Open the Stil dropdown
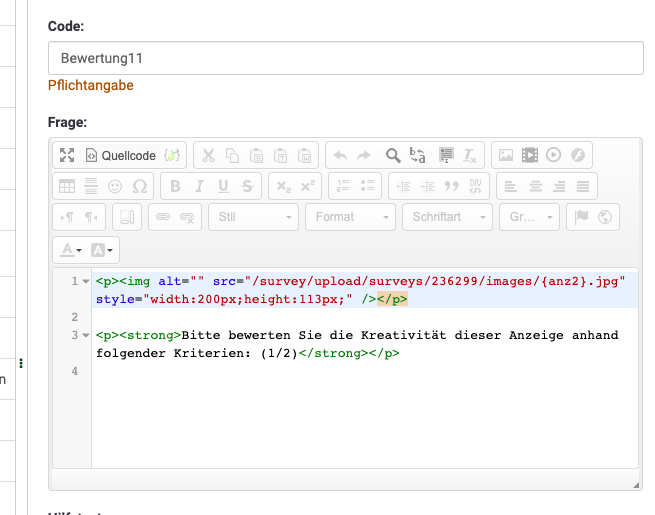Screen dimensions: 655x515 pos(254,217)
